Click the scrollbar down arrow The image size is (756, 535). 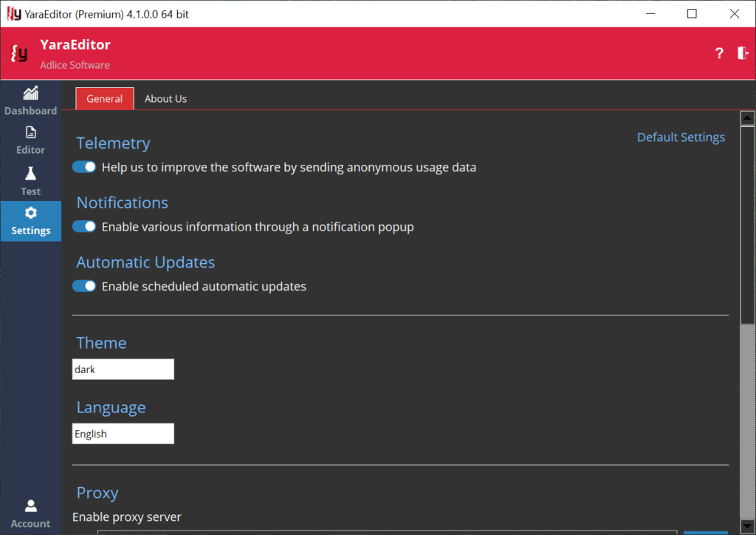(747, 528)
